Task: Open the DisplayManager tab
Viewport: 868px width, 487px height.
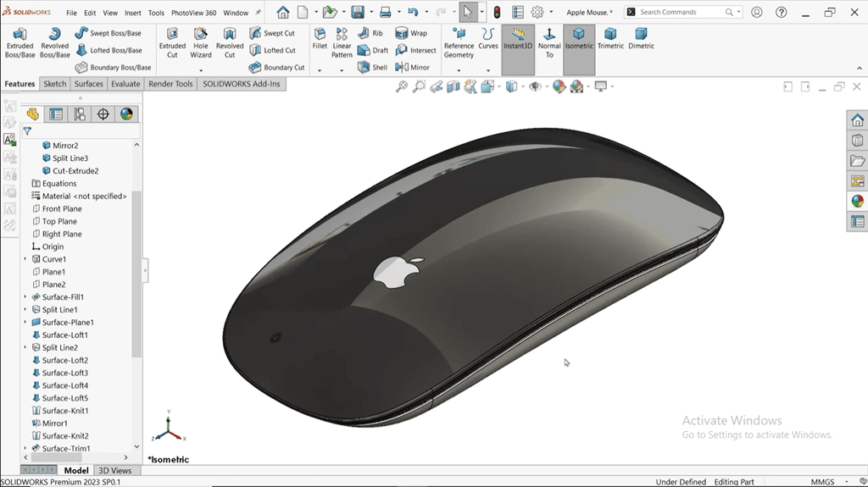Action: tap(127, 114)
